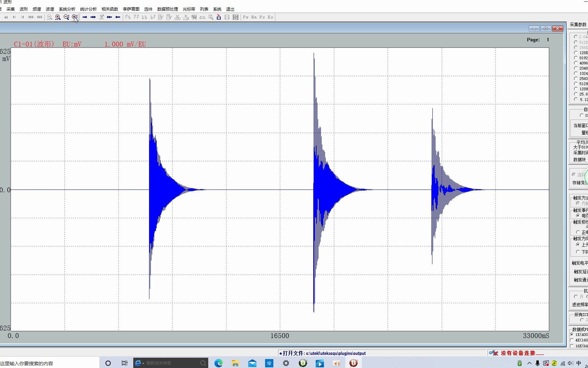Click the single blue left arrow icon

(118, 17)
